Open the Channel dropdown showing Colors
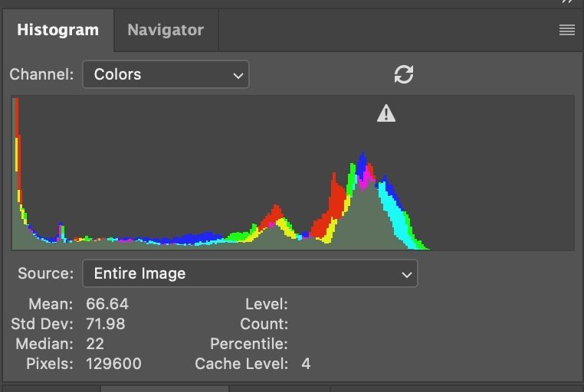584x392 pixels. point(166,74)
